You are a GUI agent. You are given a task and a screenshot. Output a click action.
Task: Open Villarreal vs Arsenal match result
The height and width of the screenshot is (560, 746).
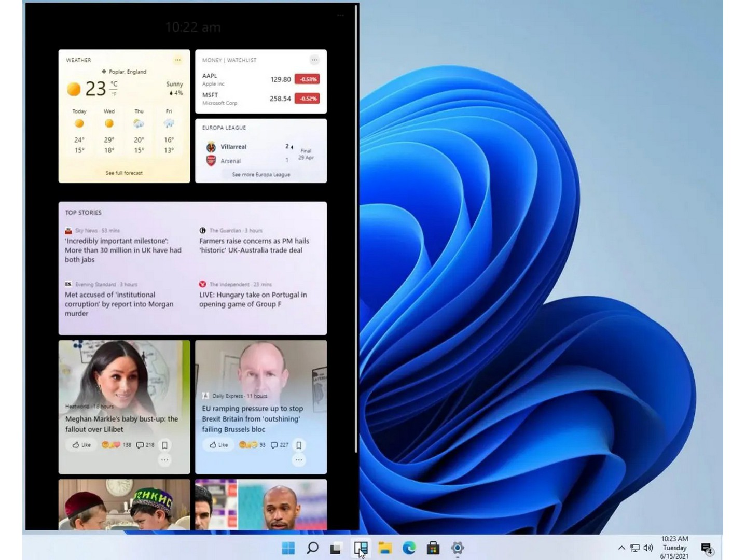tap(261, 153)
